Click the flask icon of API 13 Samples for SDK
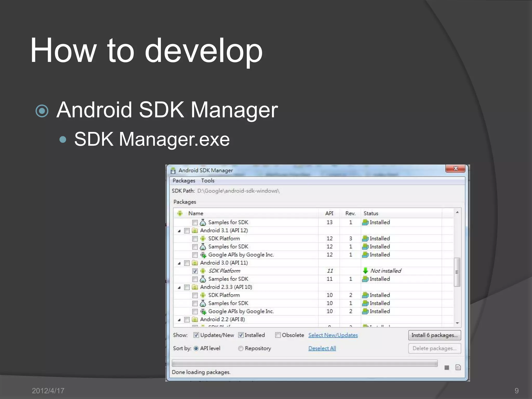The image size is (532, 399). click(203, 222)
